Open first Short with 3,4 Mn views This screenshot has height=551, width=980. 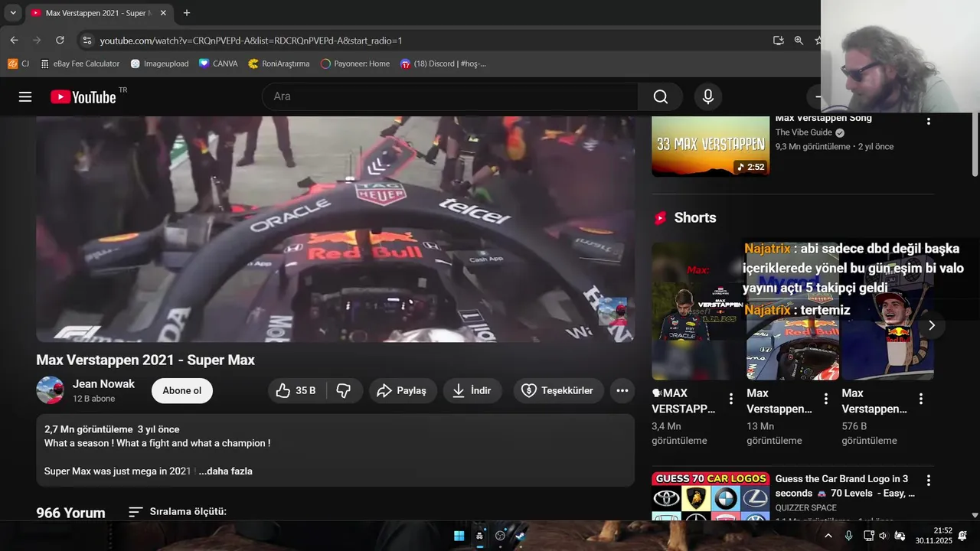point(697,311)
